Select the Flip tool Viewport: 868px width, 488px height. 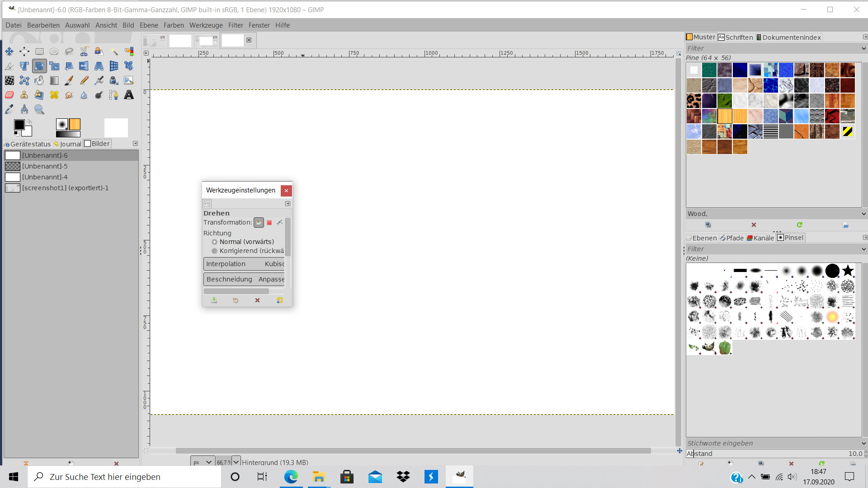coord(84,66)
